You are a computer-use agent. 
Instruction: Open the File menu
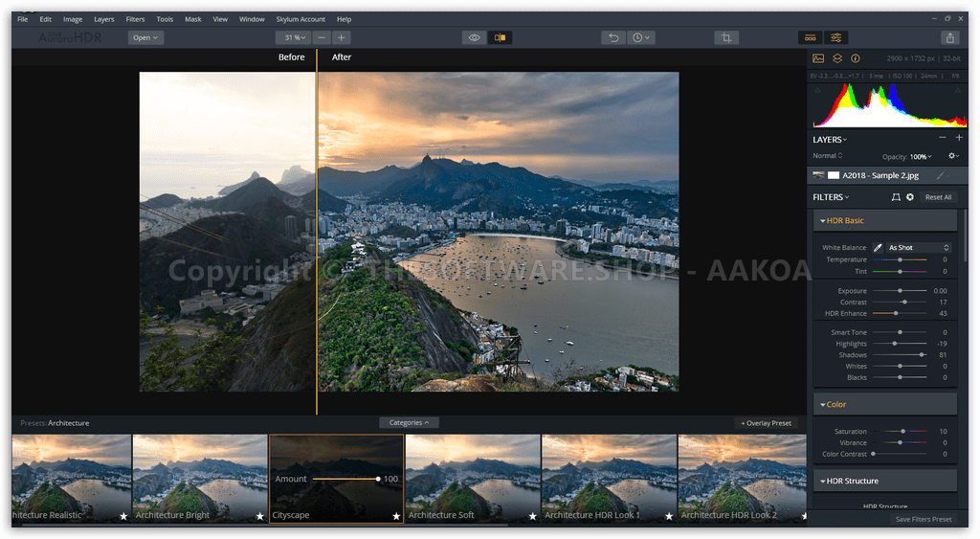coord(23,19)
